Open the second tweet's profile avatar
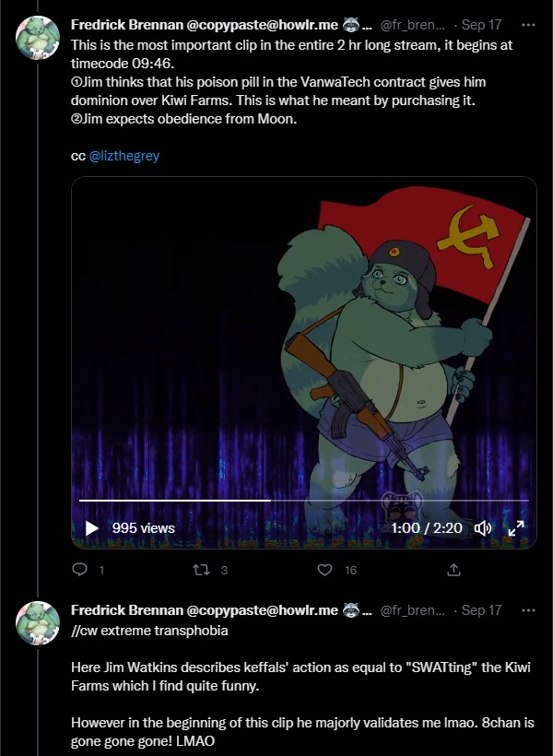This screenshot has width=553, height=756. pyautogui.click(x=38, y=623)
